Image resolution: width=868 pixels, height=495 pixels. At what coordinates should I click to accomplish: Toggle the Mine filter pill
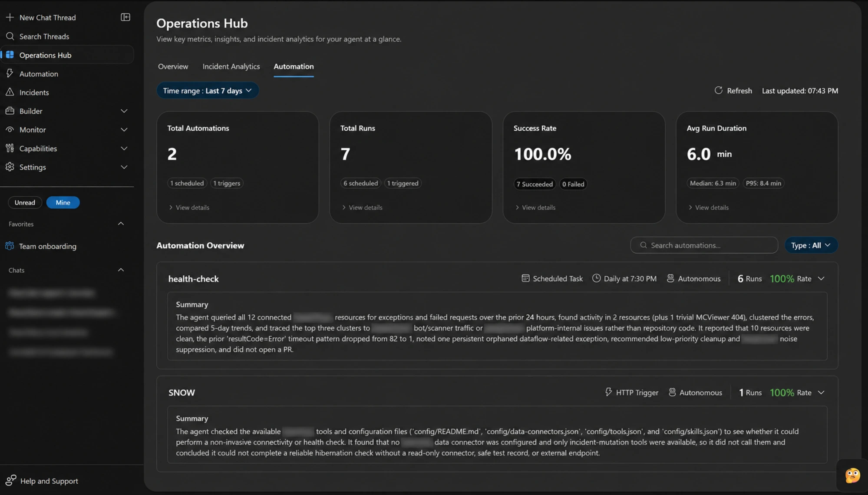pyautogui.click(x=63, y=202)
